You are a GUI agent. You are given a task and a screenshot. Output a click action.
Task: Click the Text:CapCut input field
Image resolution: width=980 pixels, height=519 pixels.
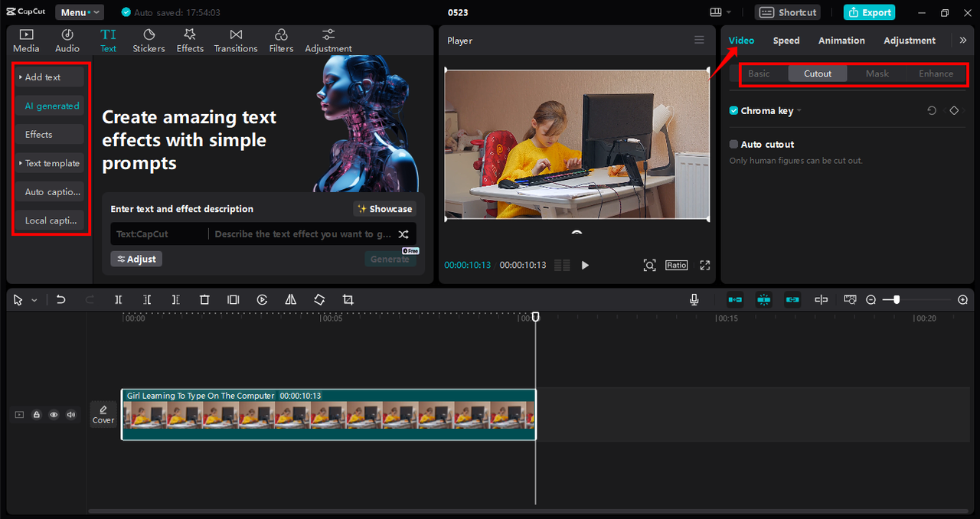[x=159, y=234]
